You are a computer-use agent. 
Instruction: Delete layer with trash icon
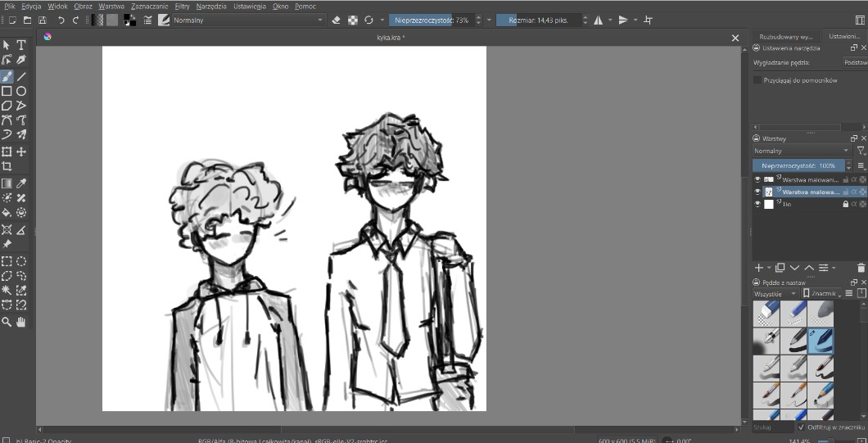click(861, 268)
